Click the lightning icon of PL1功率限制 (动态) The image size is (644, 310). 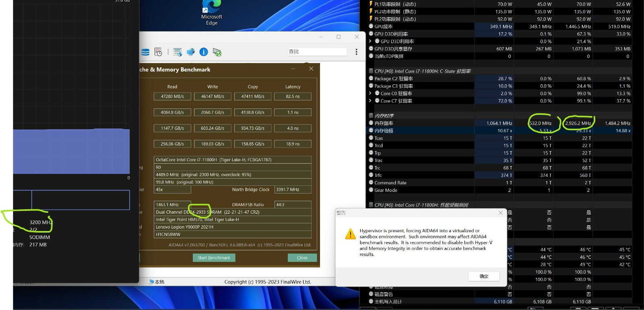(371, 4)
